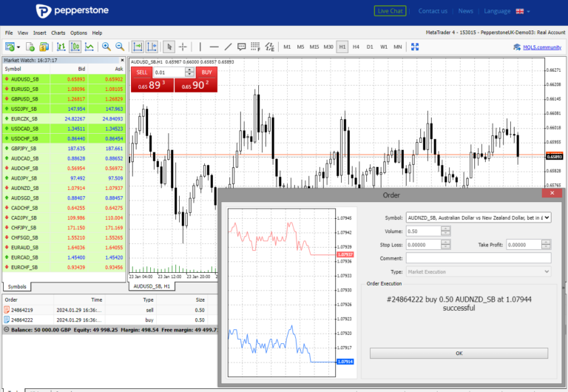Viewport: 568px width, 392px height.
Task: Open the Charts menu
Action: pos(58,33)
